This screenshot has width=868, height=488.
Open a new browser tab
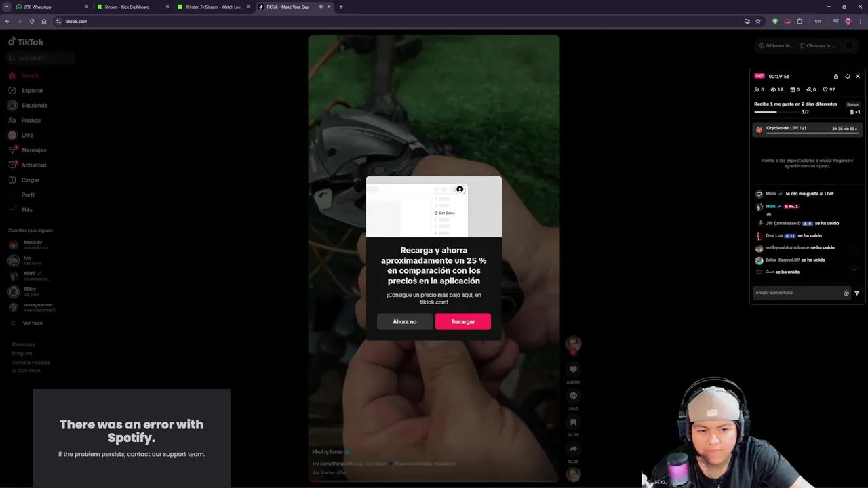(340, 7)
